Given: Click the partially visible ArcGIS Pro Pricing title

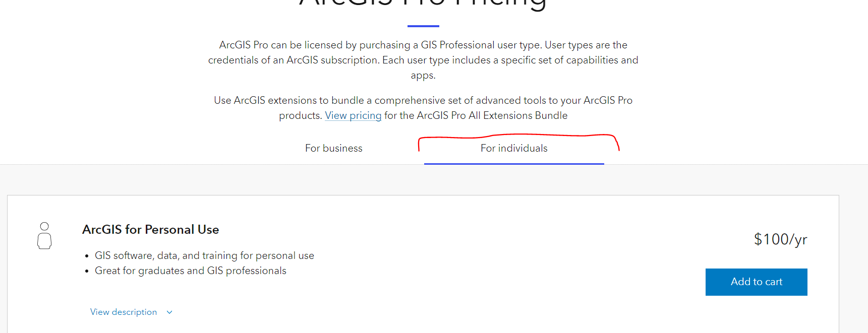Looking at the screenshot, I should point(423,4).
